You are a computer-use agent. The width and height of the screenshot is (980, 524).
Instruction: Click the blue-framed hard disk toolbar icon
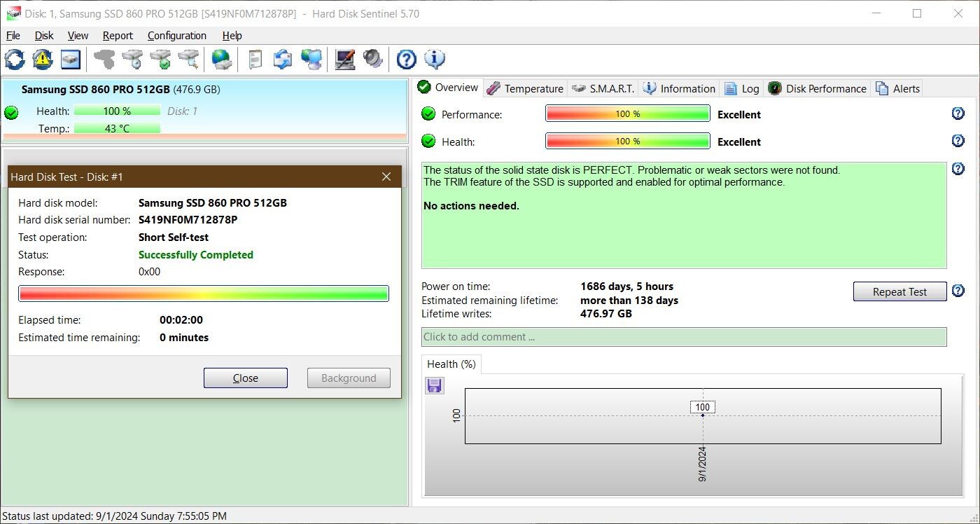click(71, 59)
